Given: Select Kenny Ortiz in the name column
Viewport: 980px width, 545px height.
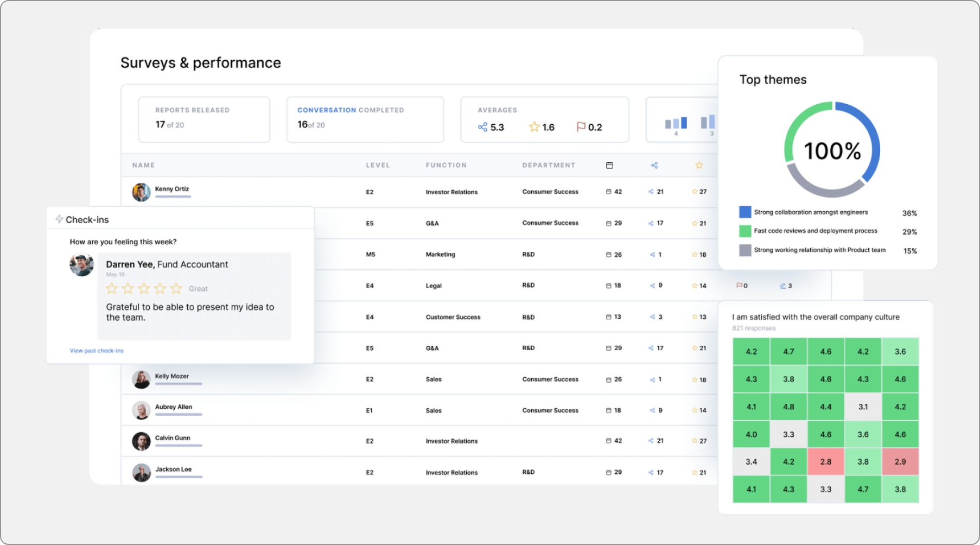Looking at the screenshot, I should click(171, 188).
